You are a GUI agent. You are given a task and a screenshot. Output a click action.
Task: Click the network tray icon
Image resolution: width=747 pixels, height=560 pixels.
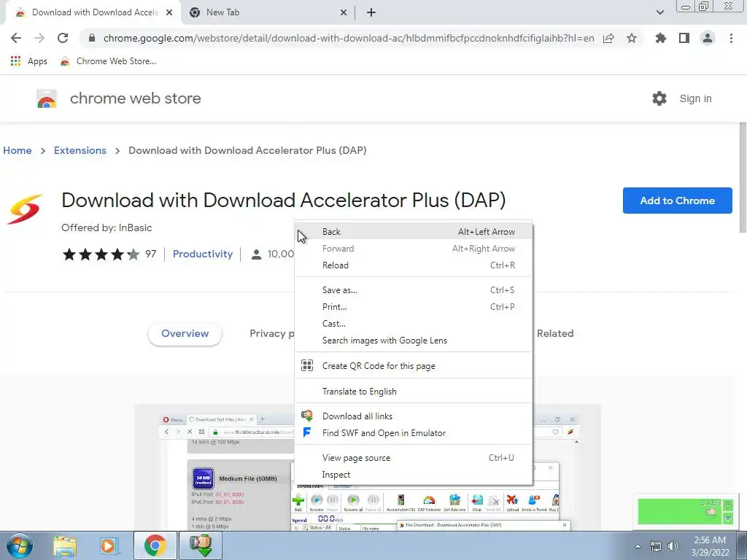tap(656, 546)
